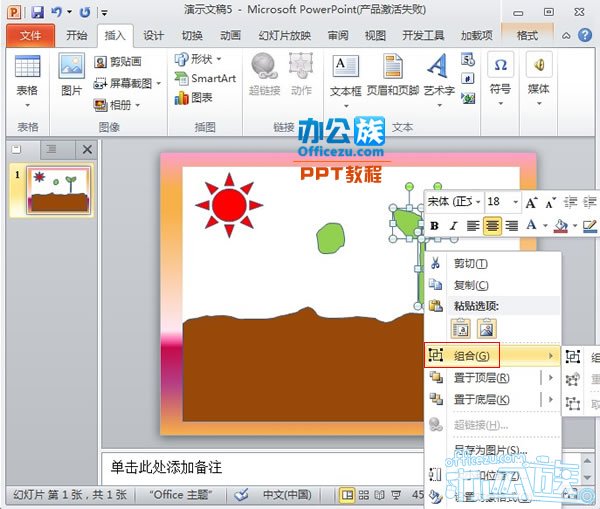The height and width of the screenshot is (509, 600).
Task: Insert a picture with 图片 icon
Action: pos(72,75)
